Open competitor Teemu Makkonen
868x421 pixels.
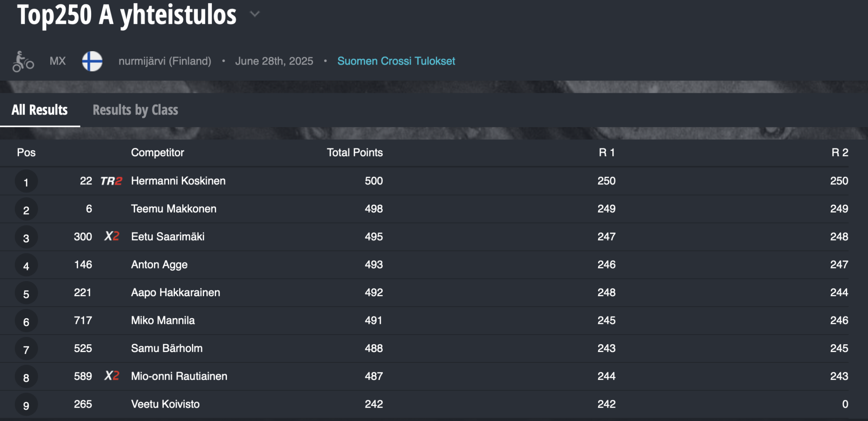point(174,209)
